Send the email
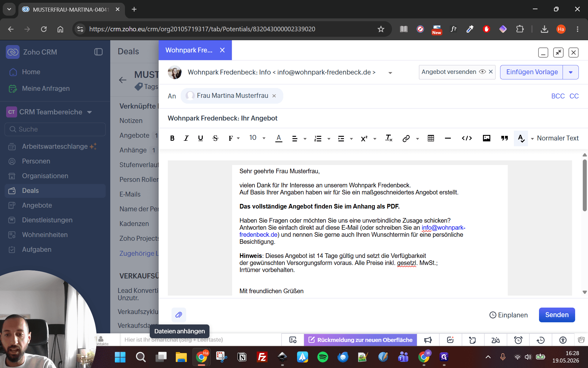This screenshot has width=588, height=368. (557, 315)
